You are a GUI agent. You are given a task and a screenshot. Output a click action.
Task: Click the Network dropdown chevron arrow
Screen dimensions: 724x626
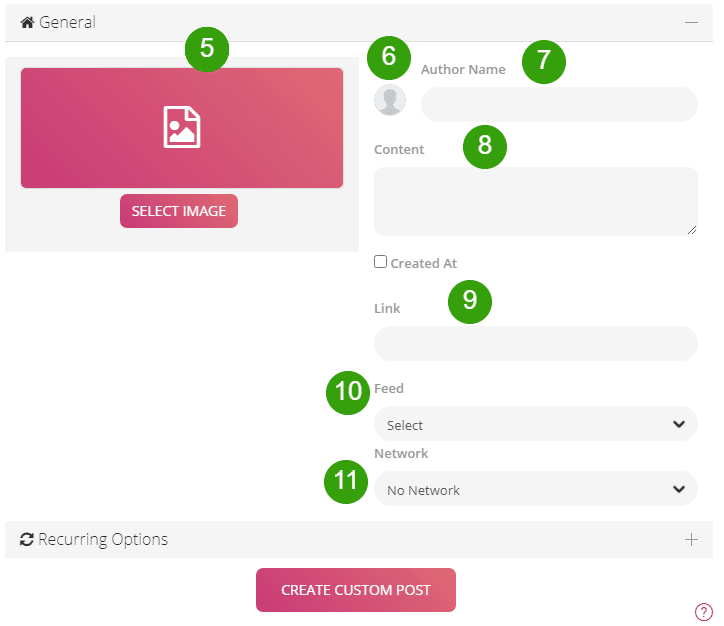(679, 489)
